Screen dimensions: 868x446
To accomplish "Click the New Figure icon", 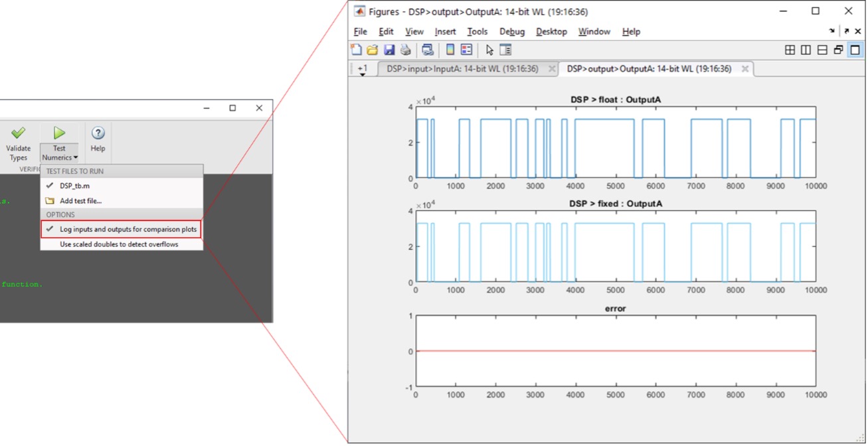I will coord(357,50).
